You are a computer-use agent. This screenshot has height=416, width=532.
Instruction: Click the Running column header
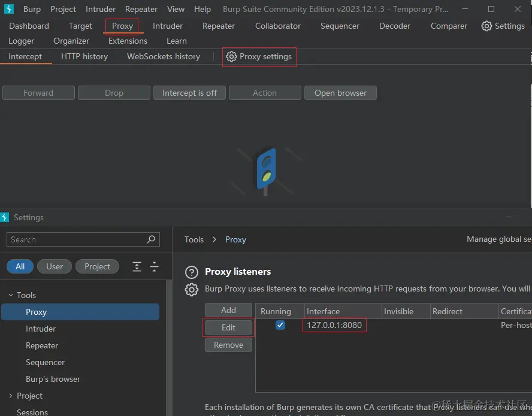[280, 311]
